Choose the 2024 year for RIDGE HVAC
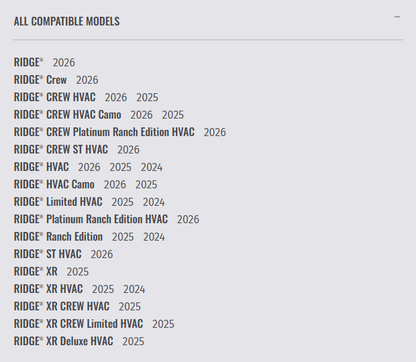416x362 pixels. [152, 167]
